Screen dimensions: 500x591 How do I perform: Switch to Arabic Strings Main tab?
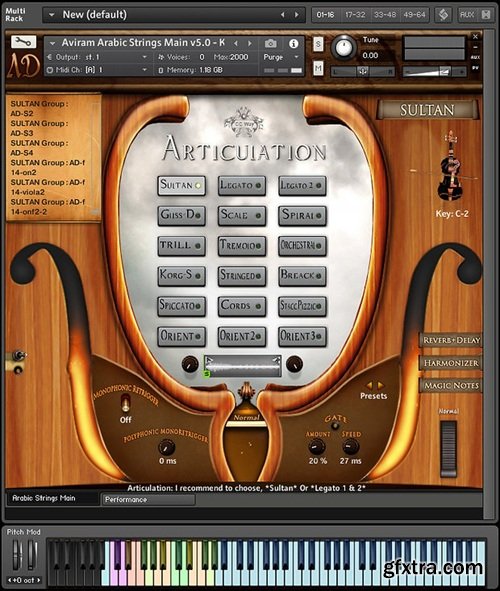(53, 498)
